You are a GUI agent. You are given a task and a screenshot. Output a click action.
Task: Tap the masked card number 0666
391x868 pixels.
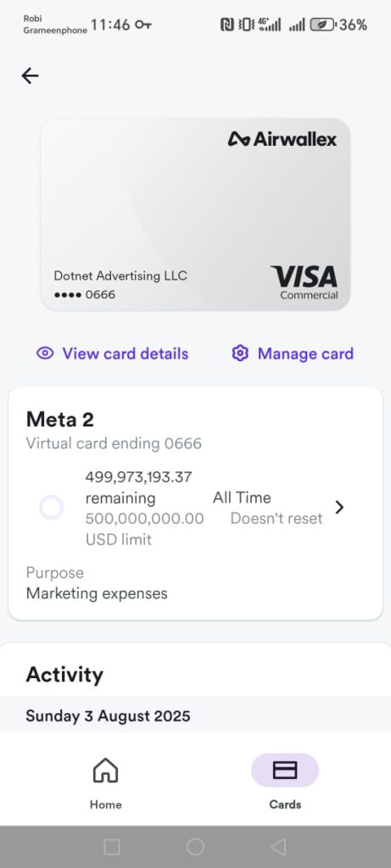[x=85, y=294]
